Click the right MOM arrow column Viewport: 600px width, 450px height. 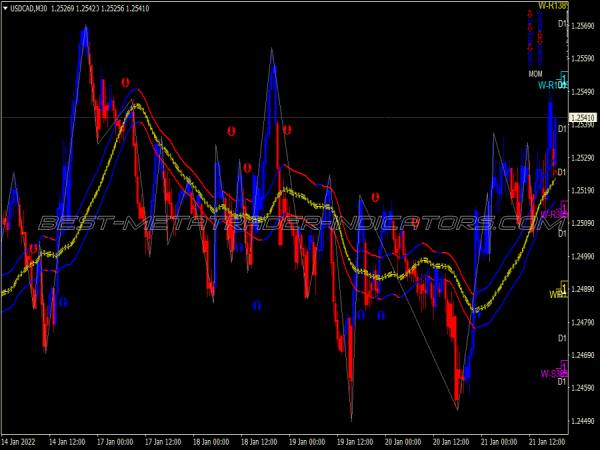[540, 38]
